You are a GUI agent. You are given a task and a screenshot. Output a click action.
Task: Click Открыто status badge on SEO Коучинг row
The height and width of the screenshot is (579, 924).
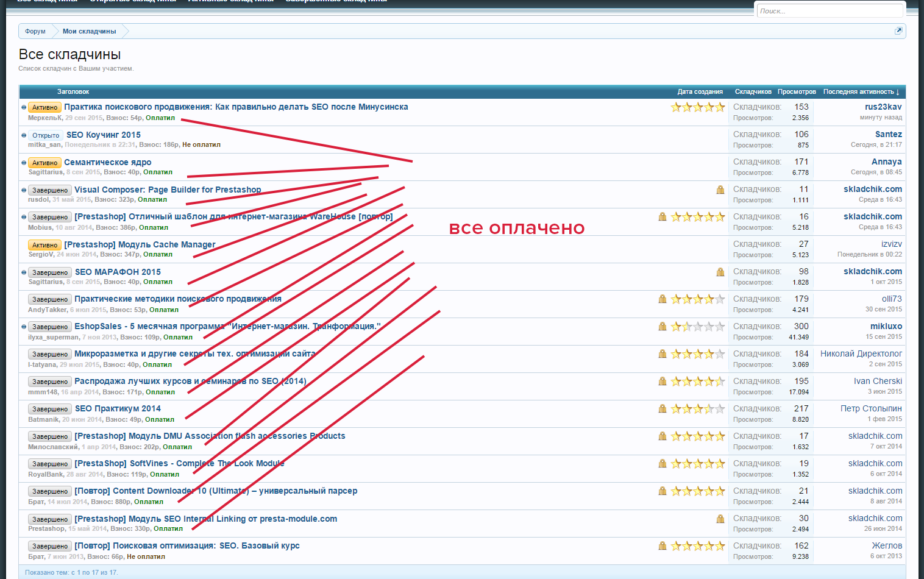(46, 135)
